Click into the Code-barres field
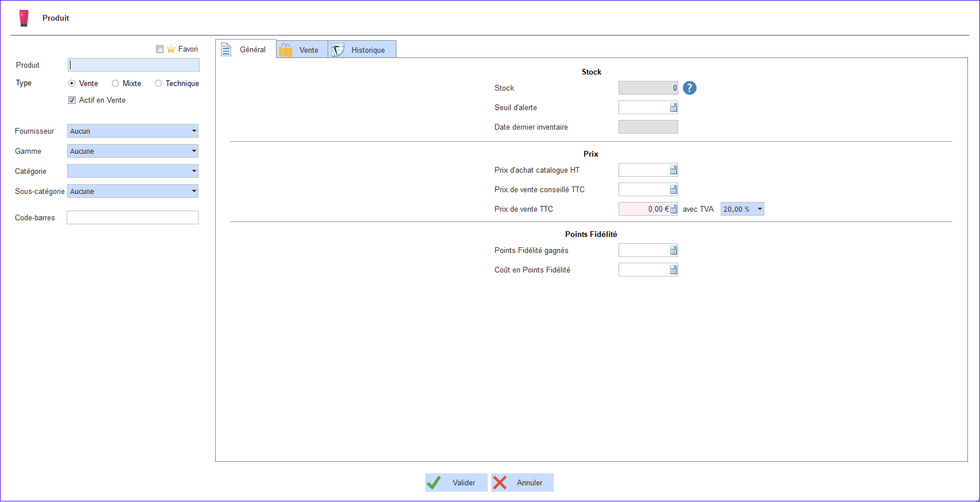The height and width of the screenshot is (502, 980). (133, 217)
